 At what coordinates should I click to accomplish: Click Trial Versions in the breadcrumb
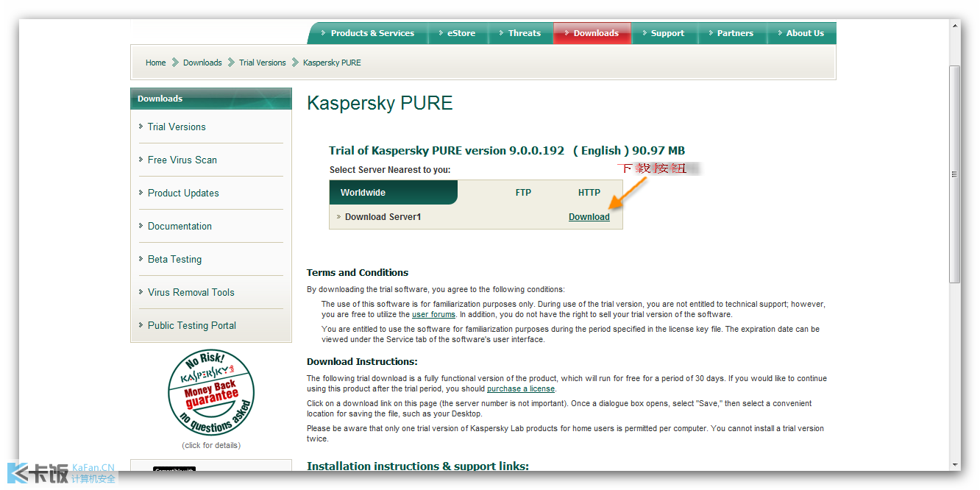[263, 63]
